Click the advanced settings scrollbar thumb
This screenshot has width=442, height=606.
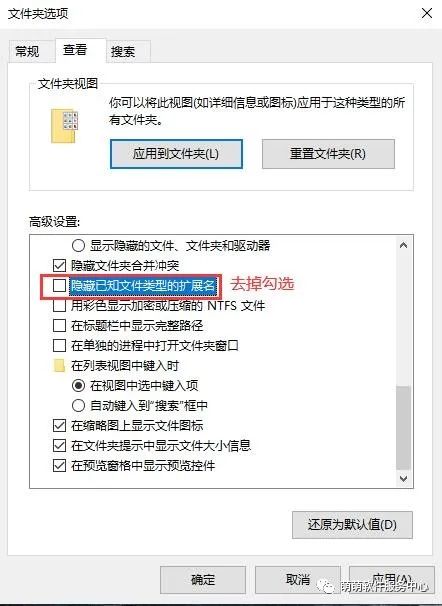pos(403,428)
